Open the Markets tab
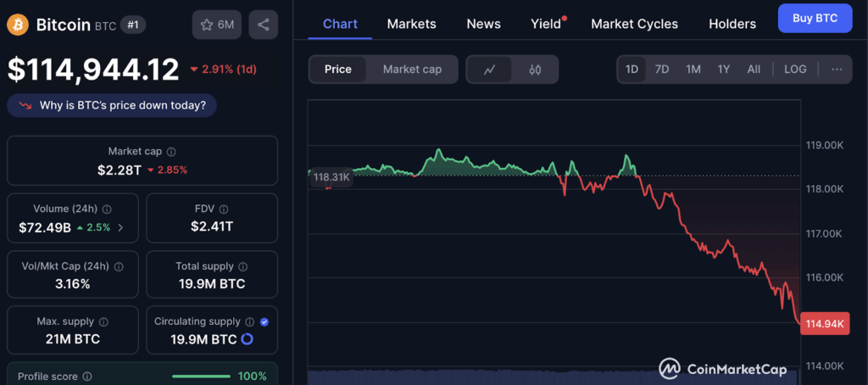868x385 pixels. pyautogui.click(x=411, y=24)
